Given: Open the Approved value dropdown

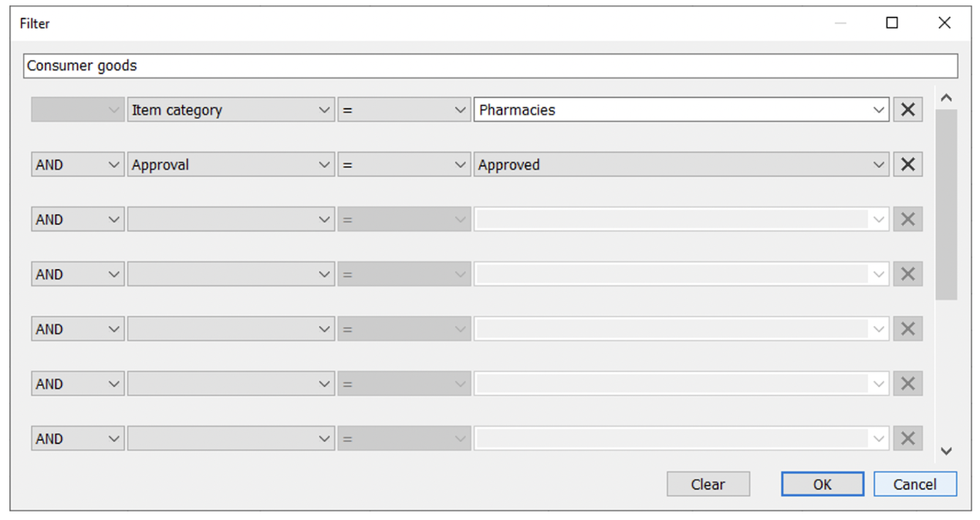Looking at the screenshot, I should pos(878,165).
